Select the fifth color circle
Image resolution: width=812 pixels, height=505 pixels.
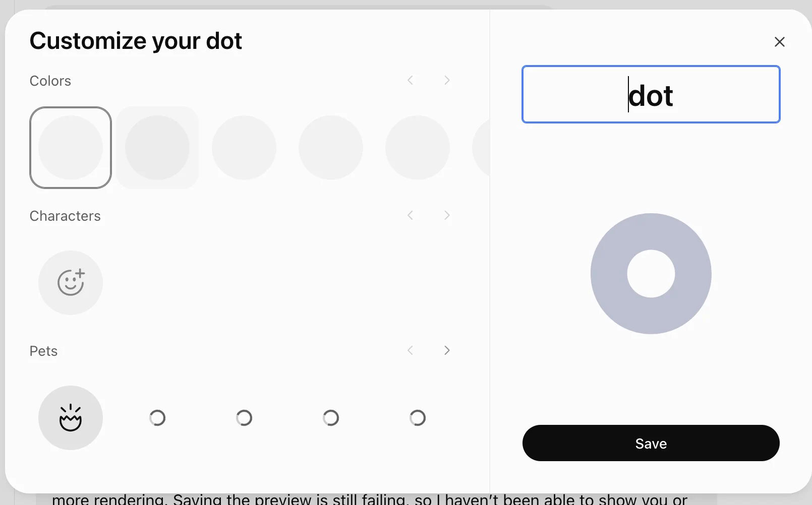(418, 148)
